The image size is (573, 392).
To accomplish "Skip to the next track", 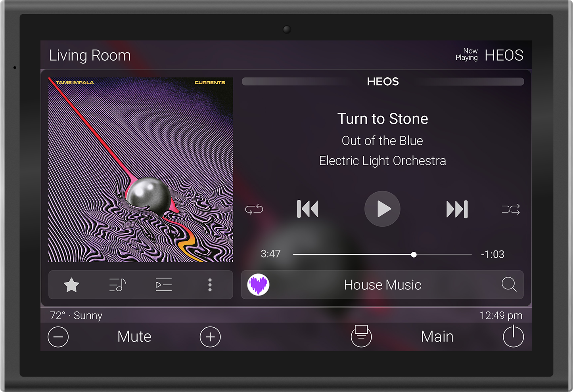I will pos(457,209).
